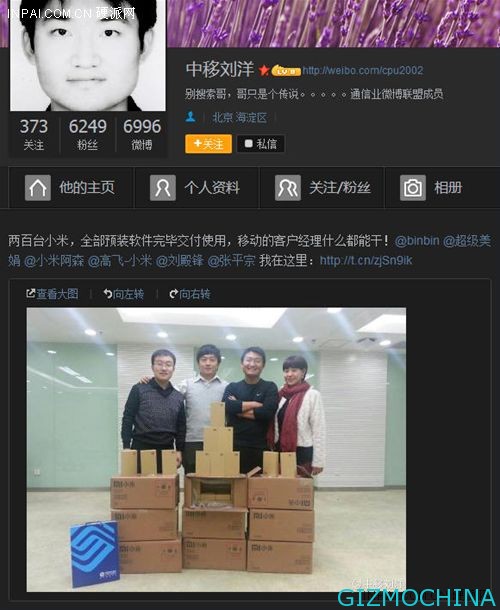Open the t.cn/zjSn9ik location link
Image resolution: width=500 pixels, height=610 pixels.
coord(365,260)
